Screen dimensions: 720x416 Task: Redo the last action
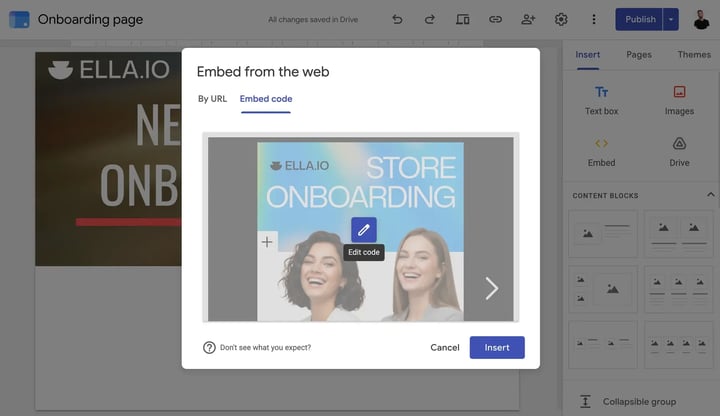coord(430,19)
